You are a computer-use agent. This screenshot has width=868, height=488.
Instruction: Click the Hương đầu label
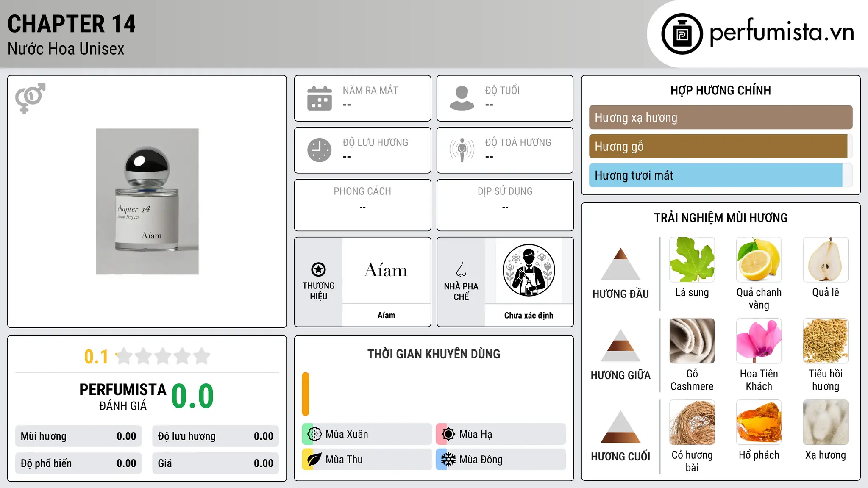click(620, 294)
